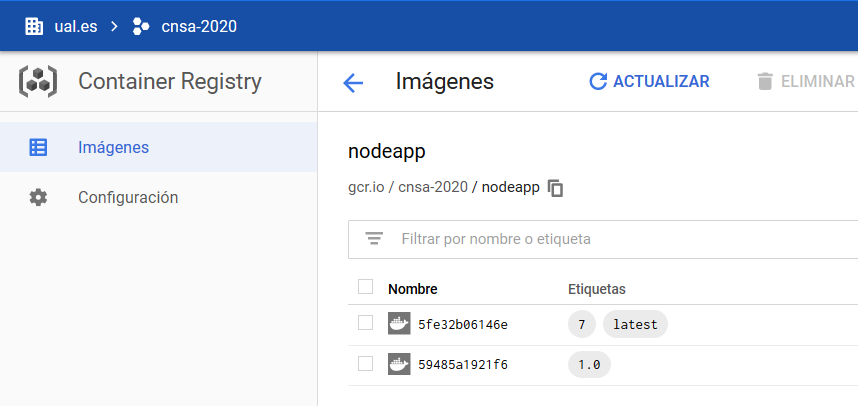Open image 59485a1921f6
858x406 pixels.
[x=463, y=364]
